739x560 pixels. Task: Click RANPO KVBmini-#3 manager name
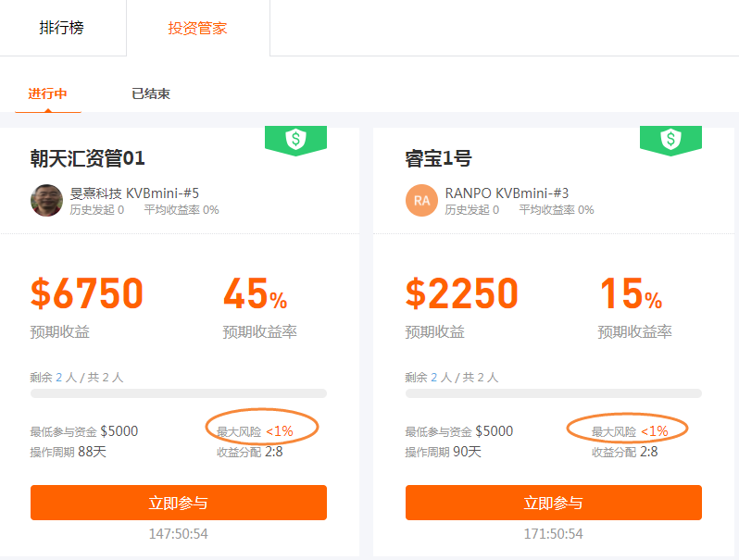[x=507, y=193]
